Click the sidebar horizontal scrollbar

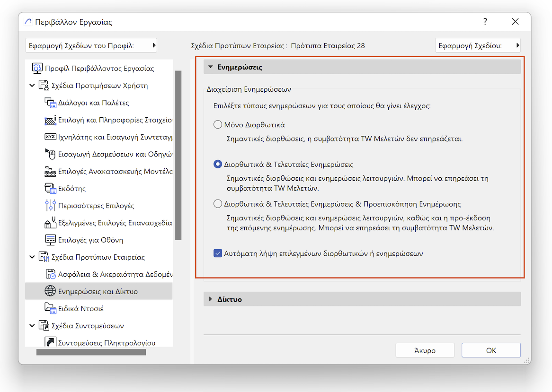(x=91, y=352)
